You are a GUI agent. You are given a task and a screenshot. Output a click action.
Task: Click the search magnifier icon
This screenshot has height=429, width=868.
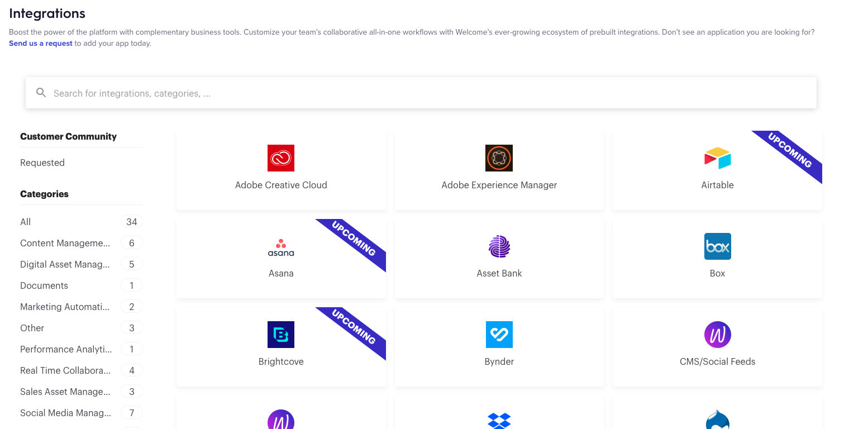(x=41, y=93)
